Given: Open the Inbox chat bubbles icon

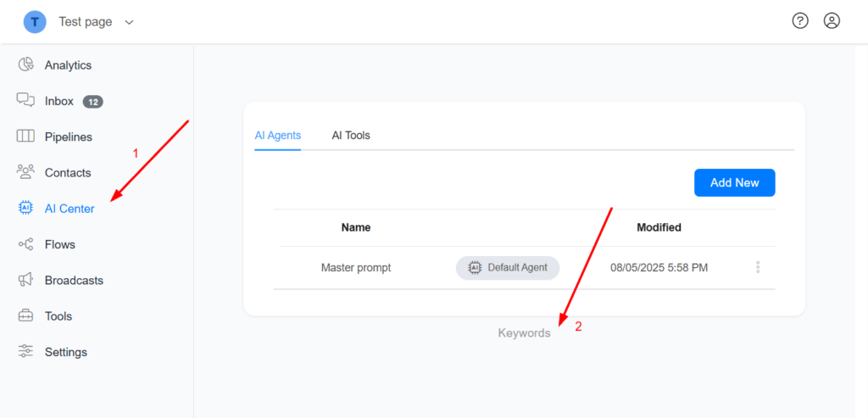Looking at the screenshot, I should pos(25,100).
